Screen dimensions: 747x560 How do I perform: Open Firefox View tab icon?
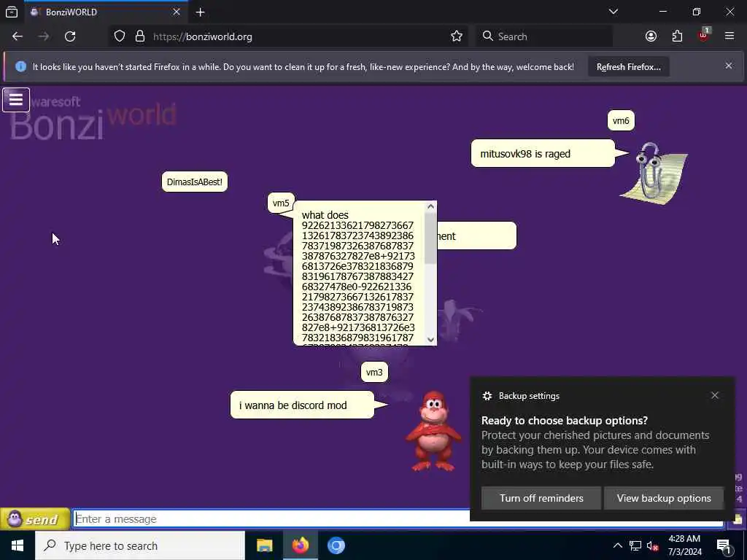pos(12,12)
